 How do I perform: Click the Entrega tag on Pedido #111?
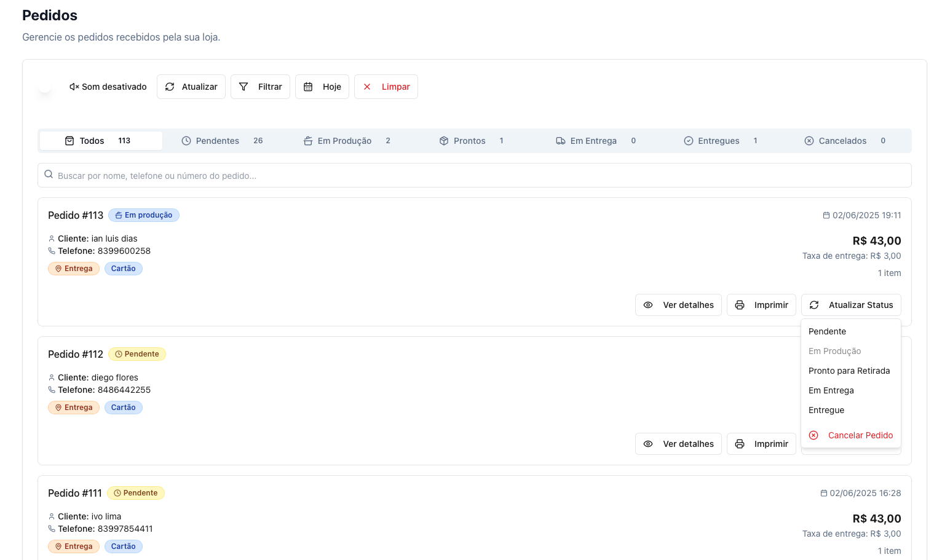[74, 546]
